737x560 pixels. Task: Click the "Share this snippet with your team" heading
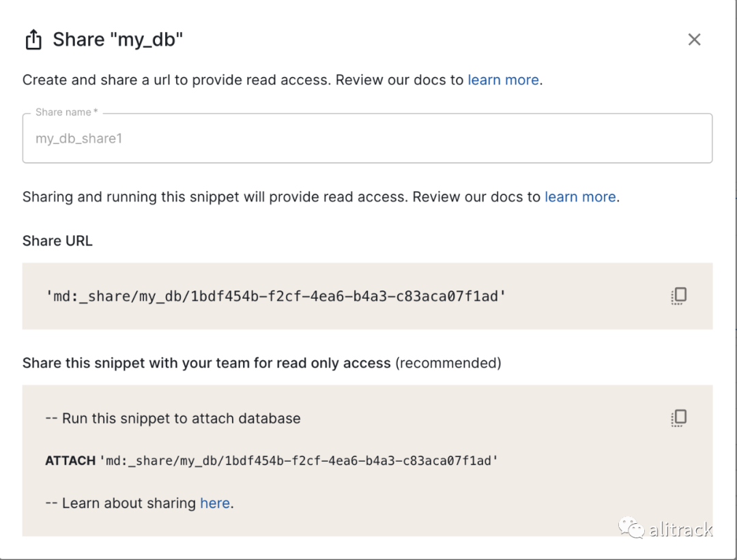[206, 363]
